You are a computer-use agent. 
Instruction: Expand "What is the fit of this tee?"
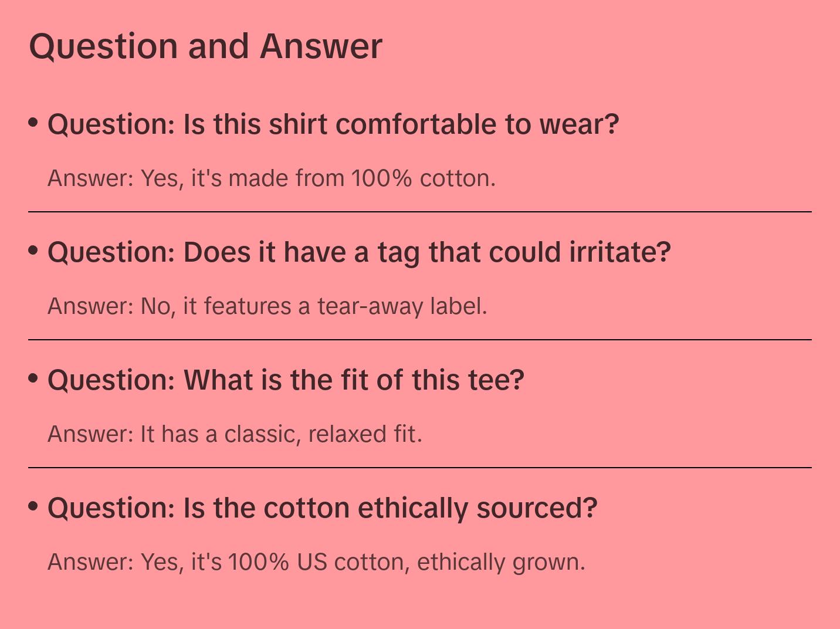pos(286,380)
